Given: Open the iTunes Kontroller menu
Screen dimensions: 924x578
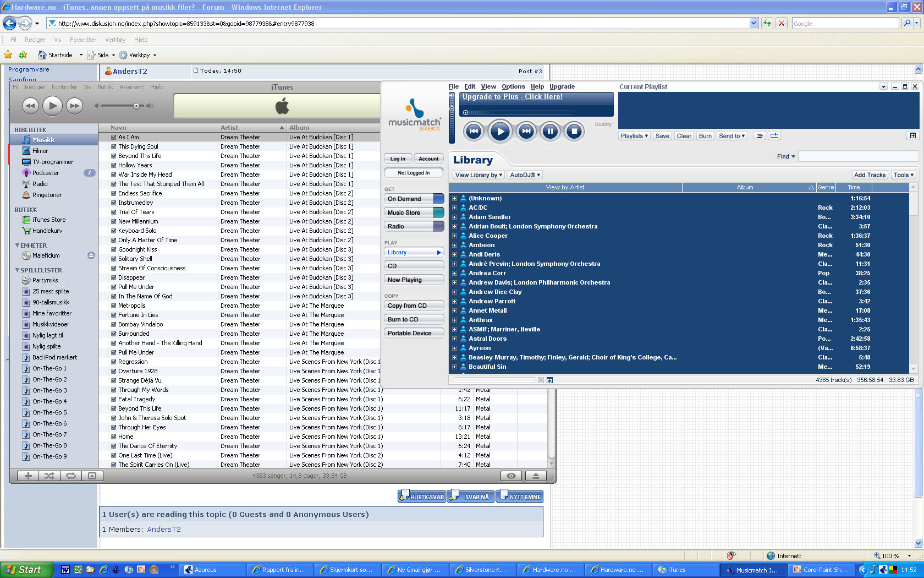Looking at the screenshot, I should [x=64, y=87].
